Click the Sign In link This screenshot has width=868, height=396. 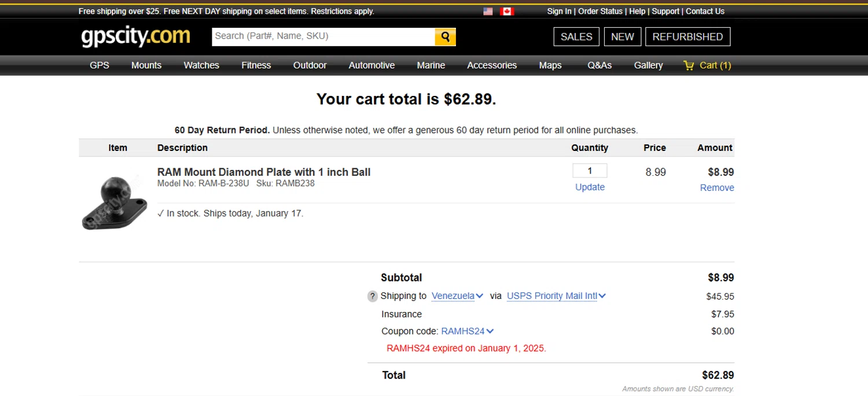559,12
